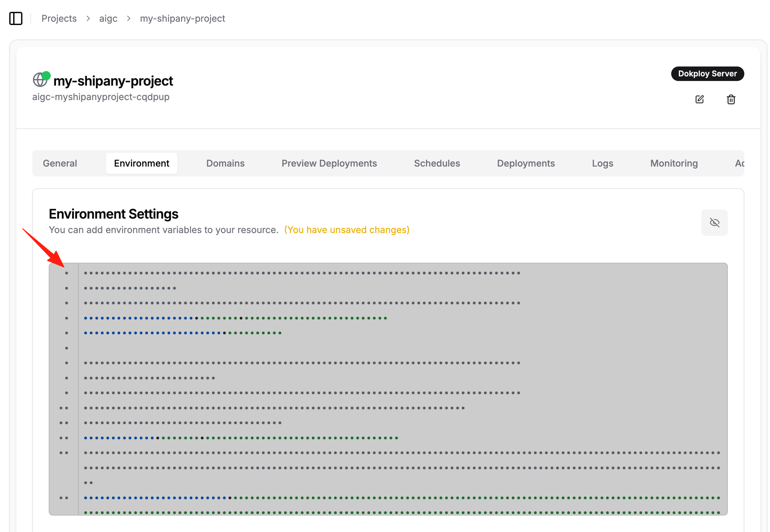Image resolution: width=770 pixels, height=532 pixels.
Task: Switch to the Deployments tab
Action: (x=526, y=163)
